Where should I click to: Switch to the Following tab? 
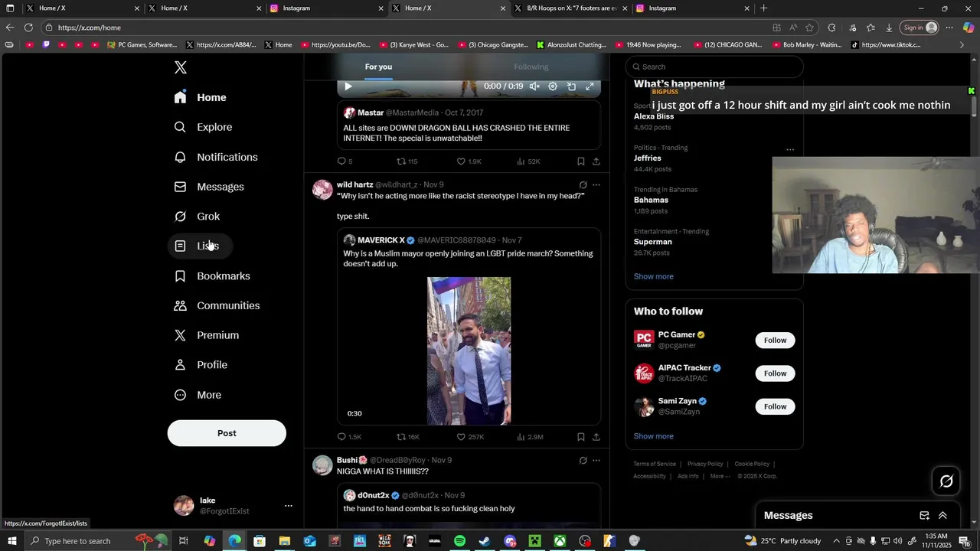pos(531,67)
